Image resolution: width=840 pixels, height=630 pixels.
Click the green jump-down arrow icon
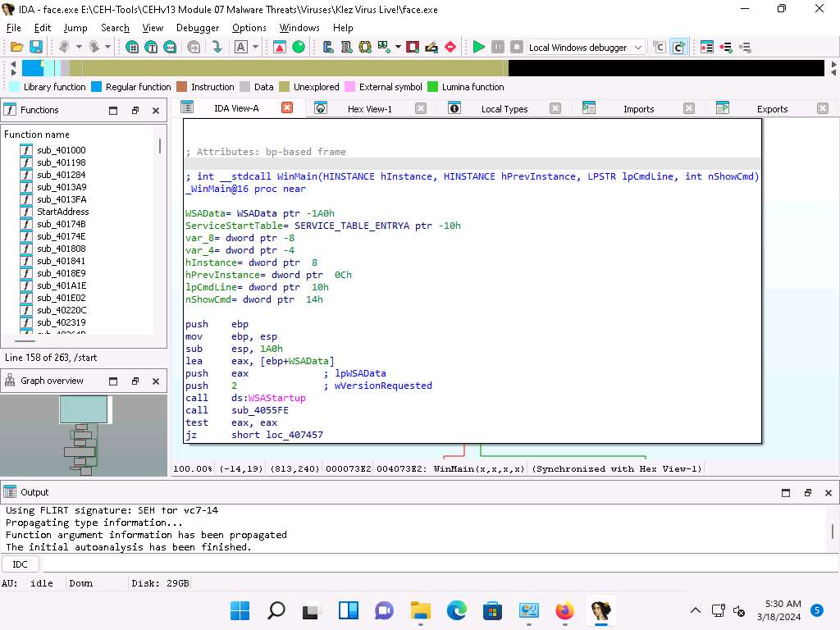tap(217, 48)
